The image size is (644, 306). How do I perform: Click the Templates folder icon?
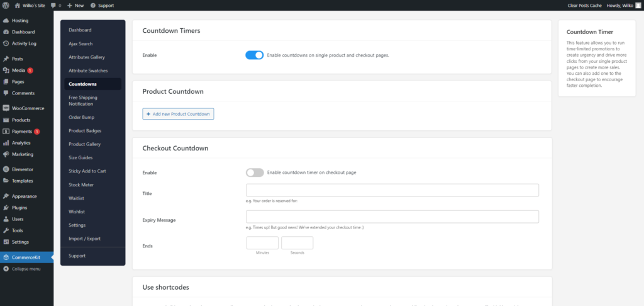6,181
